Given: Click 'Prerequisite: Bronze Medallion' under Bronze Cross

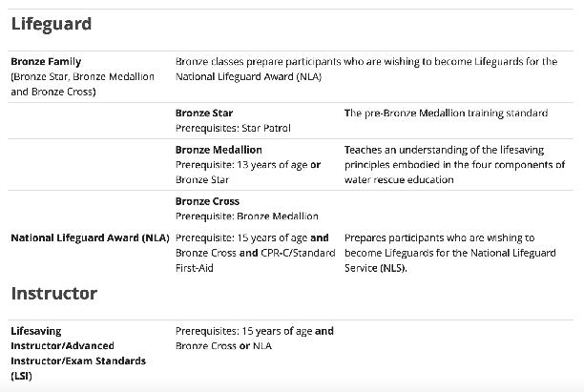Looking at the screenshot, I should [x=247, y=217].
